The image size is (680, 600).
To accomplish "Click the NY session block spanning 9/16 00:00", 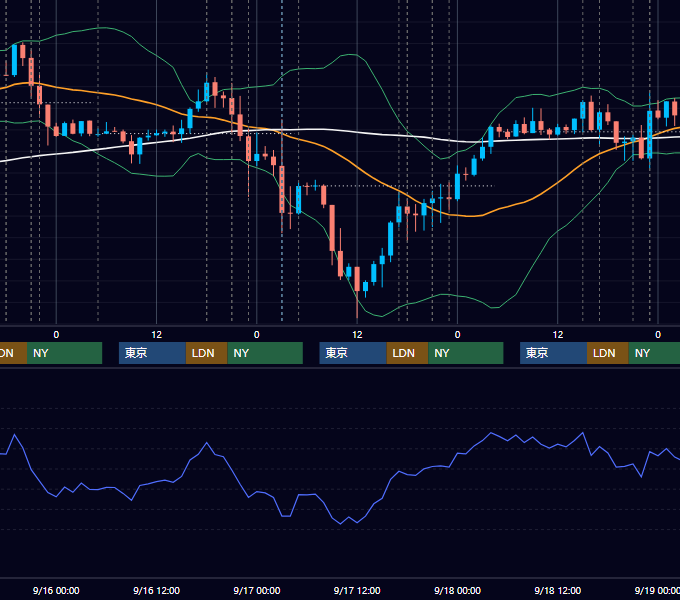I will [64, 353].
